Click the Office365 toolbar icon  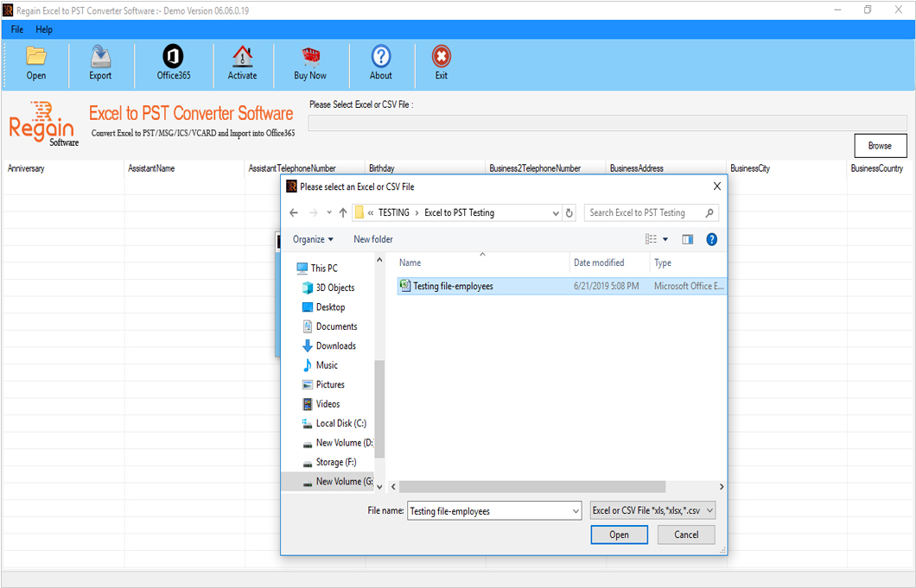[x=173, y=62]
